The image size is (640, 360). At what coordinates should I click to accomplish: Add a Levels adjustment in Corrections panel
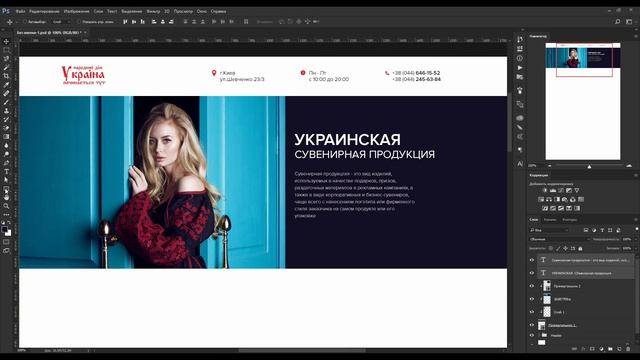(x=553, y=191)
